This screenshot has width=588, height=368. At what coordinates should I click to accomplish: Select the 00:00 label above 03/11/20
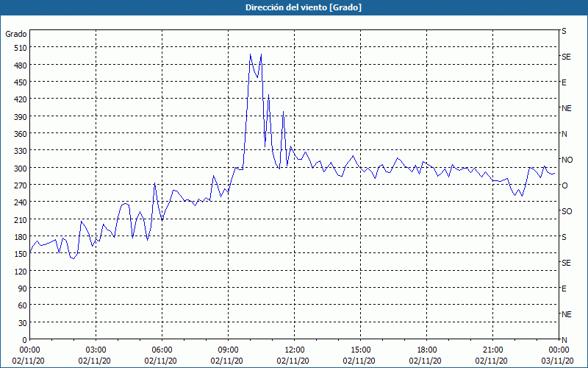pos(559,350)
